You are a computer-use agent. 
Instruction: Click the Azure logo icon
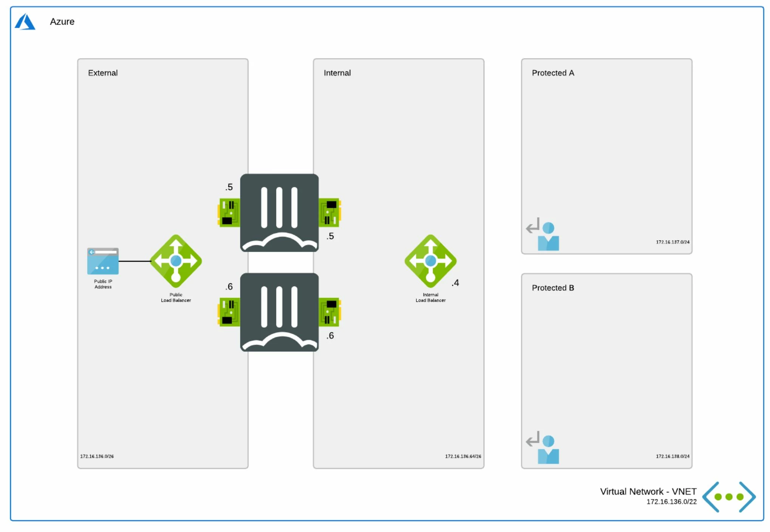[25, 22]
